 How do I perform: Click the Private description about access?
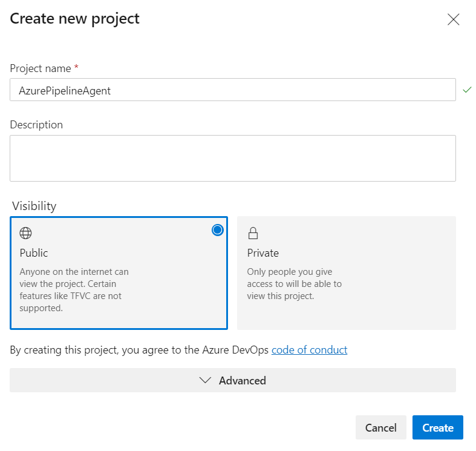pos(294,283)
